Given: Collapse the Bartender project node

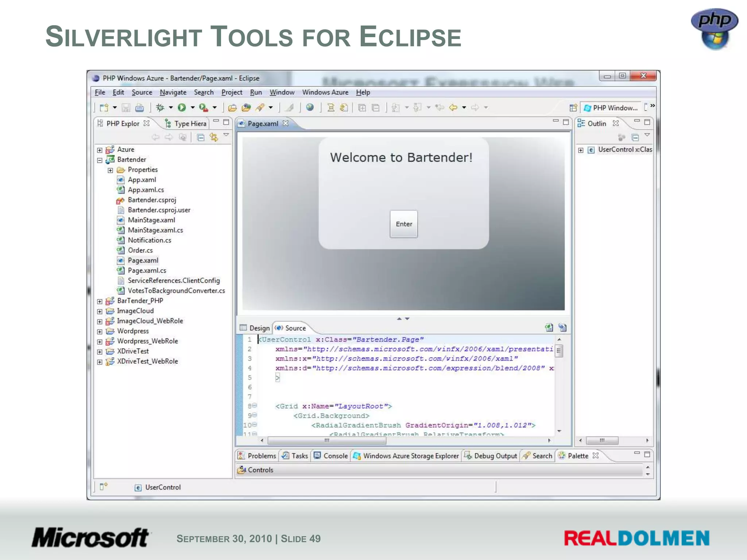Looking at the screenshot, I should 100,160.
